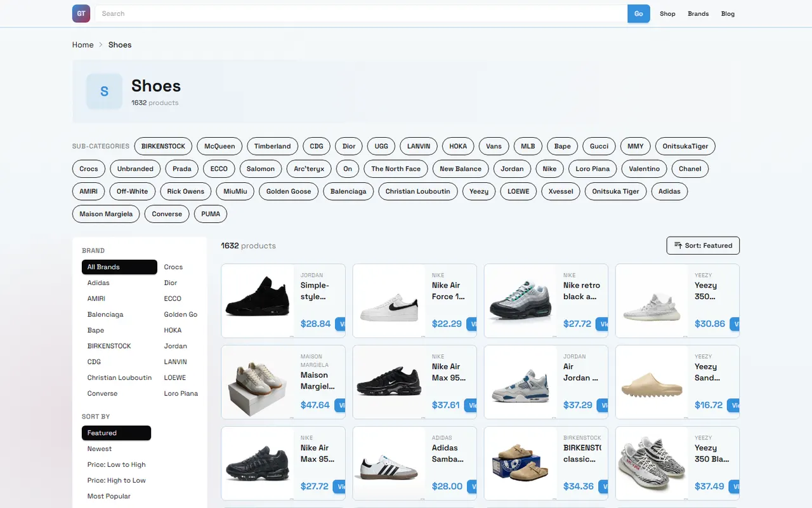Click the Nike retro black product title
Image resolution: width=812 pixels, height=508 pixels.
coord(582,291)
